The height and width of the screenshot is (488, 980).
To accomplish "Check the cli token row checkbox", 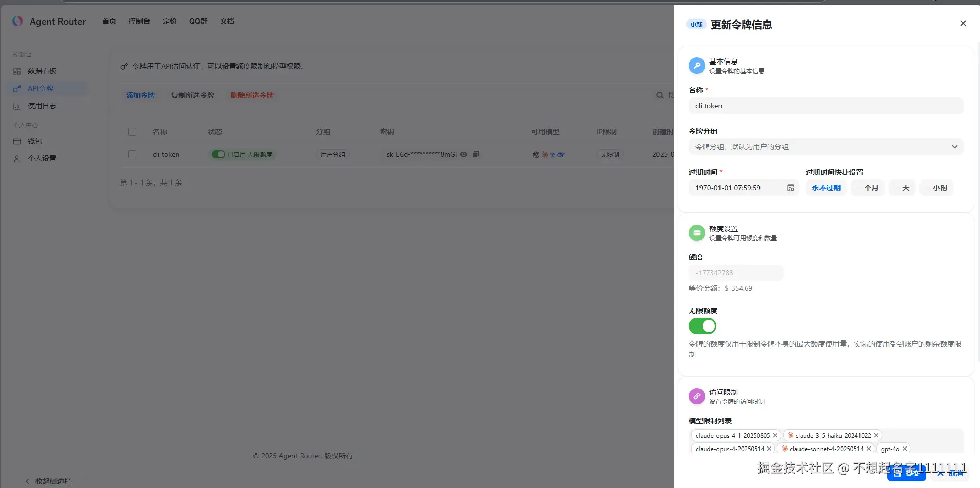I will pyautogui.click(x=132, y=154).
